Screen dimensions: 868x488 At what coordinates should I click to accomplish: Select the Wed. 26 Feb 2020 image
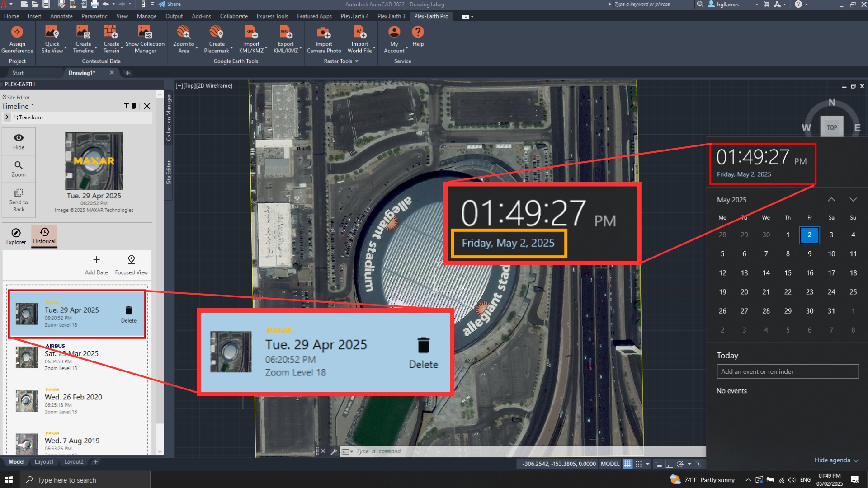(77, 400)
